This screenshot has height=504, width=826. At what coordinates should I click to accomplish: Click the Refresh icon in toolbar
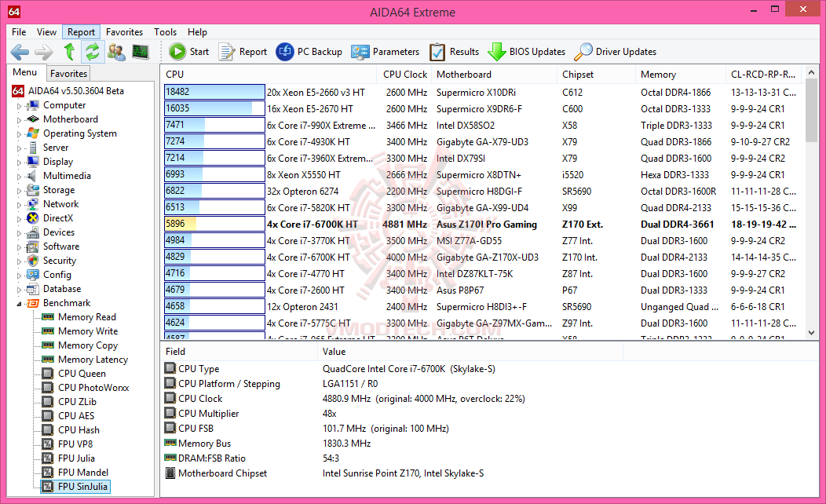point(92,52)
